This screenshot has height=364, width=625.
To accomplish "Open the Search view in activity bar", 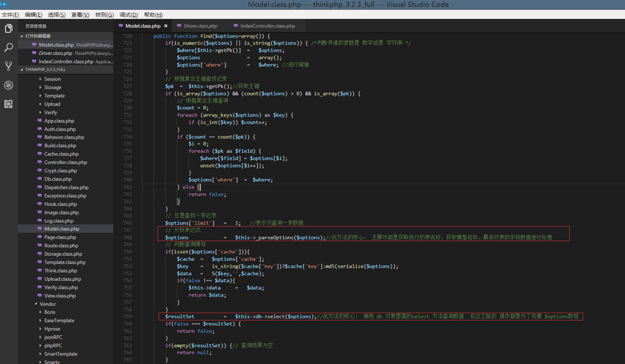I will click(9, 47).
